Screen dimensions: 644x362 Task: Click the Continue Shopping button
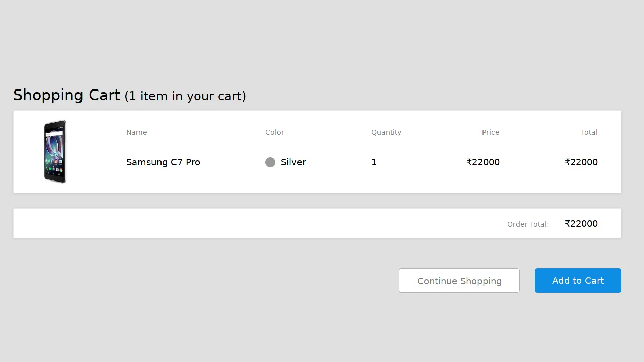(459, 280)
